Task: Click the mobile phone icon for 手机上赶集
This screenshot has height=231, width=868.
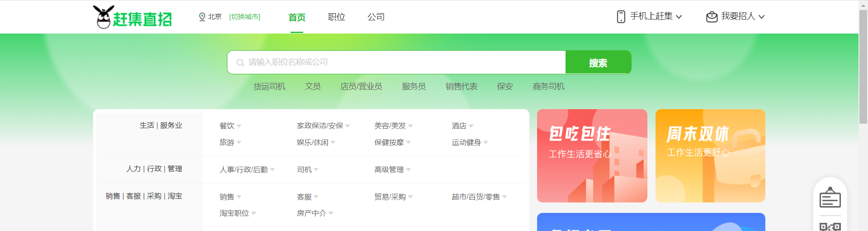Action: [x=621, y=17]
